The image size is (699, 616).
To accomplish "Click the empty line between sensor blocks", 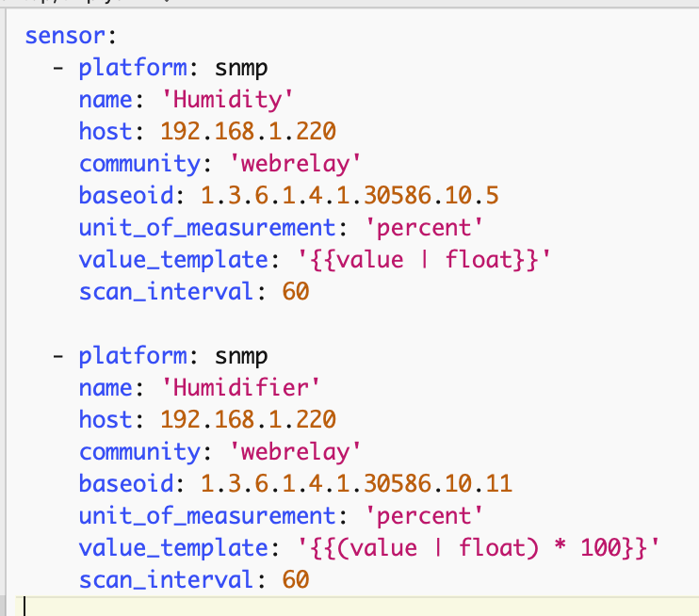I will pyautogui.click(x=283, y=324).
